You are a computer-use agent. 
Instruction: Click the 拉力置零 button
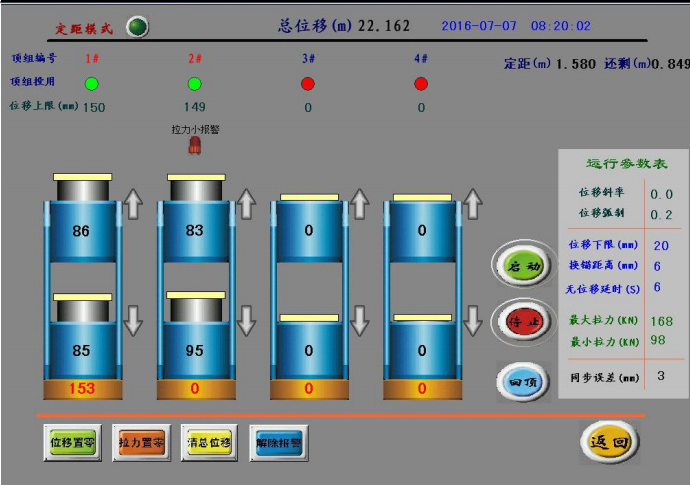140,441
